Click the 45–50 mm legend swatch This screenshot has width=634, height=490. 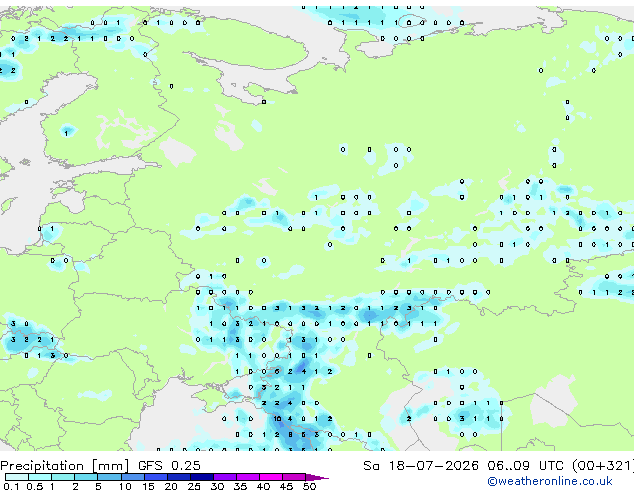294,477
